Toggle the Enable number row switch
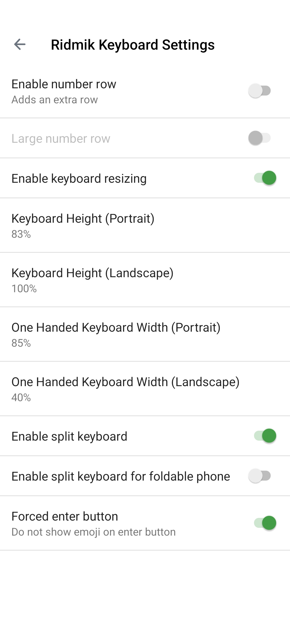290x644 pixels. 259,91
